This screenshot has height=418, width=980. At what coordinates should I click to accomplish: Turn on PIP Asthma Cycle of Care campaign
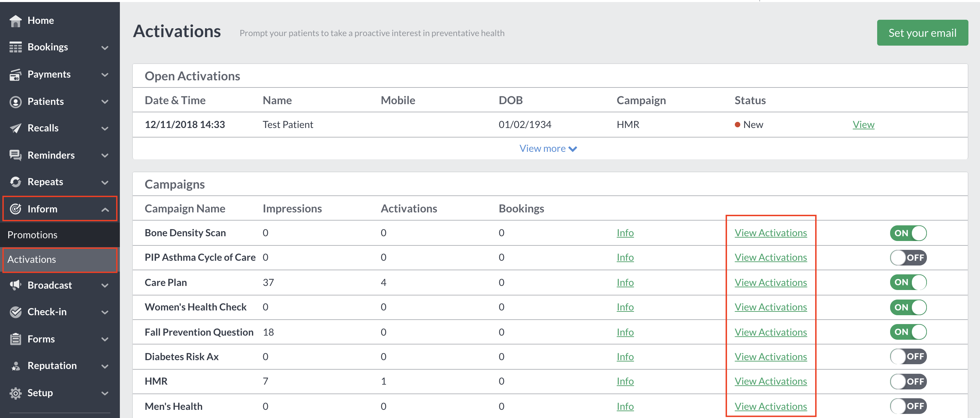coord(908,258)
